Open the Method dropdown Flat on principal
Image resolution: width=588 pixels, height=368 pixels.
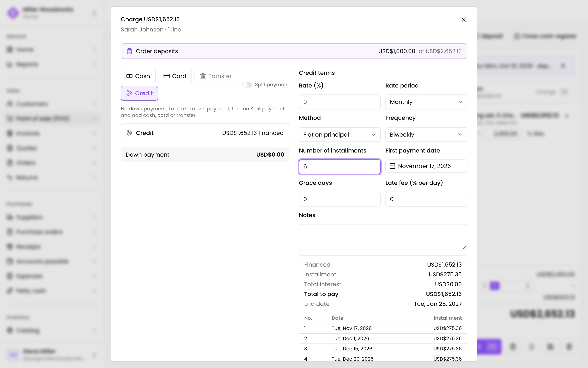coord(340,135)
